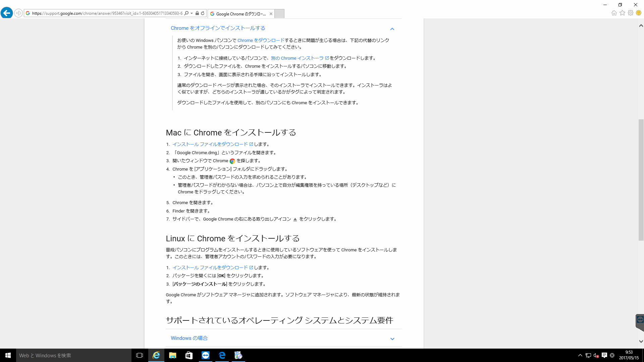This screenshot has height=362, width=644.
Task: Click the address bar URL field
Action: [107, 13]
